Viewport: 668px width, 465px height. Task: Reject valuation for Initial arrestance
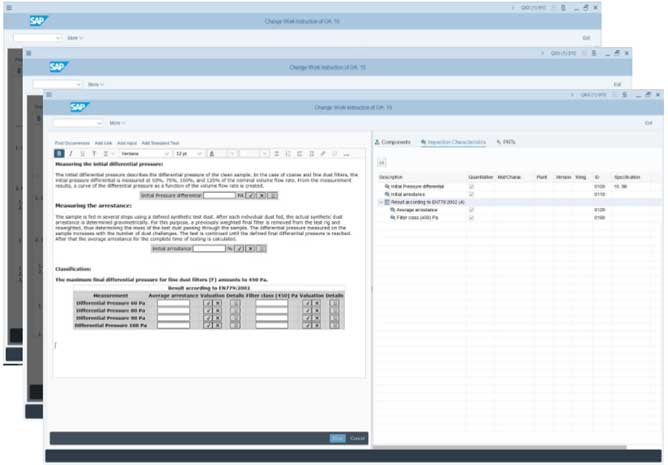click(x=250, y=248)
